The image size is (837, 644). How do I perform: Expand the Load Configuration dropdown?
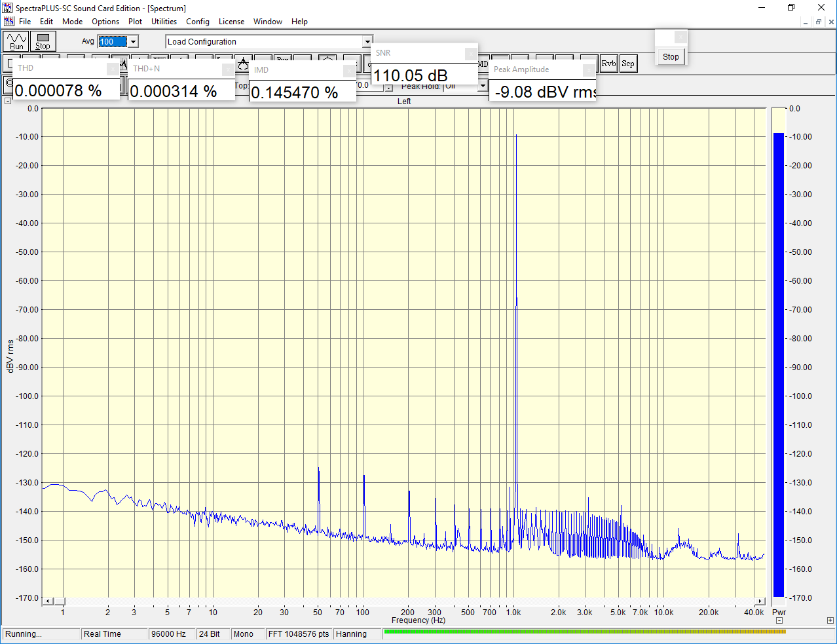pyautogui.click(x=367, y=42)
